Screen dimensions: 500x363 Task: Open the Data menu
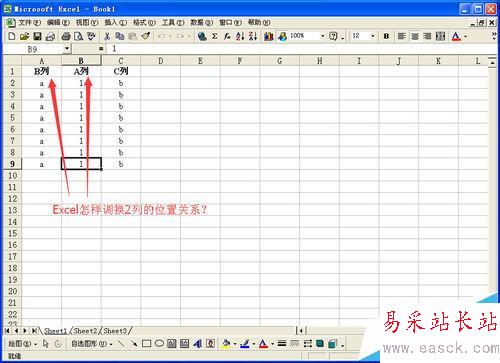click(x=202, y=23)
